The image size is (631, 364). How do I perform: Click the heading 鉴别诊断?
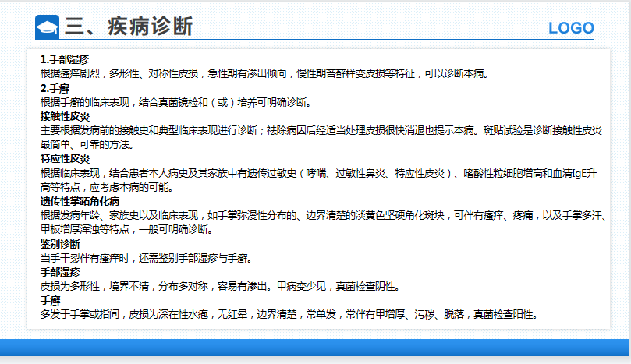pos(60,244)
